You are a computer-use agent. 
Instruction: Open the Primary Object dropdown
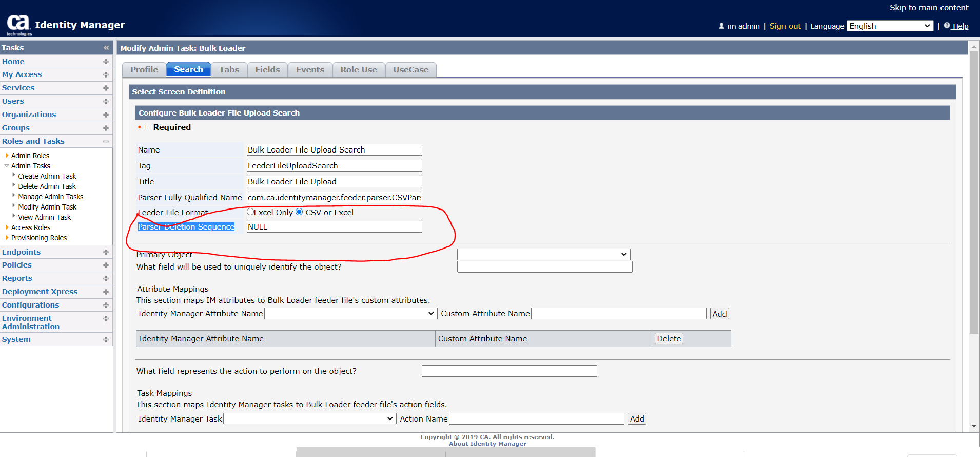coord(544,254)
